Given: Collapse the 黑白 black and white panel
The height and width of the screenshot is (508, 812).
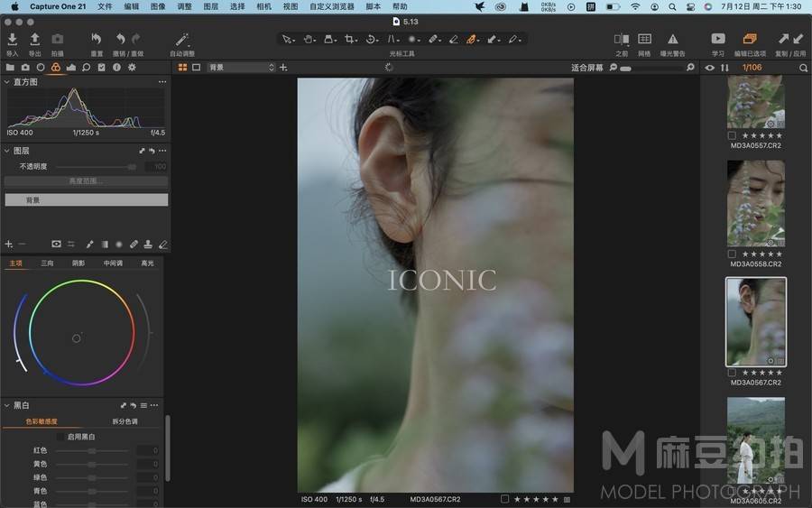Looking at the screenshot, I should (x=6, y=405).
